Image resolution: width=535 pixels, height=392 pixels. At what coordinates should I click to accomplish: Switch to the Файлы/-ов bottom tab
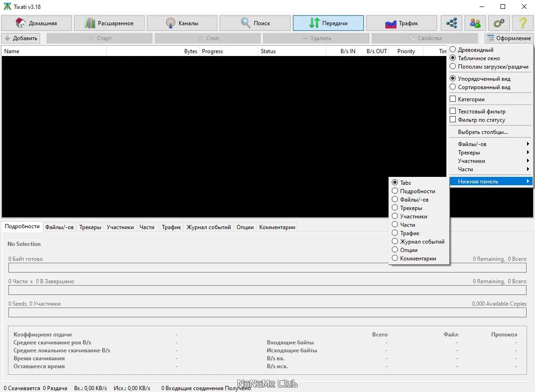[59, 227]
